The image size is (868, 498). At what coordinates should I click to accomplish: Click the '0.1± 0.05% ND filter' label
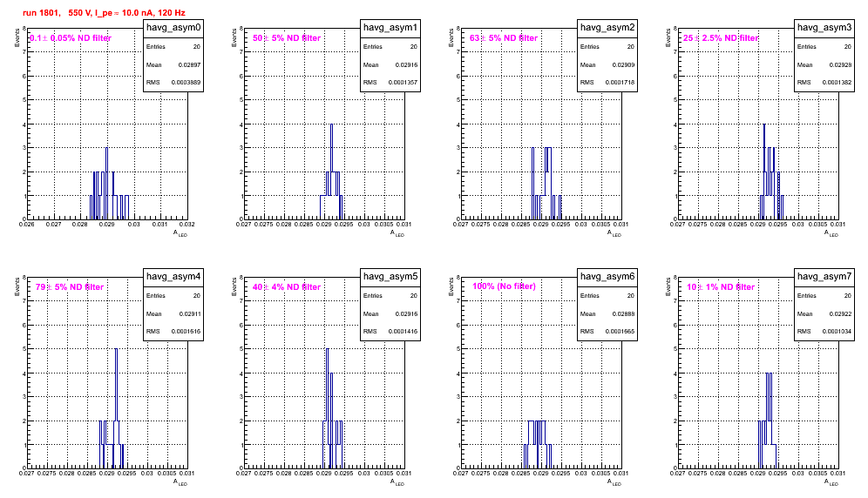tap(71, 38)
